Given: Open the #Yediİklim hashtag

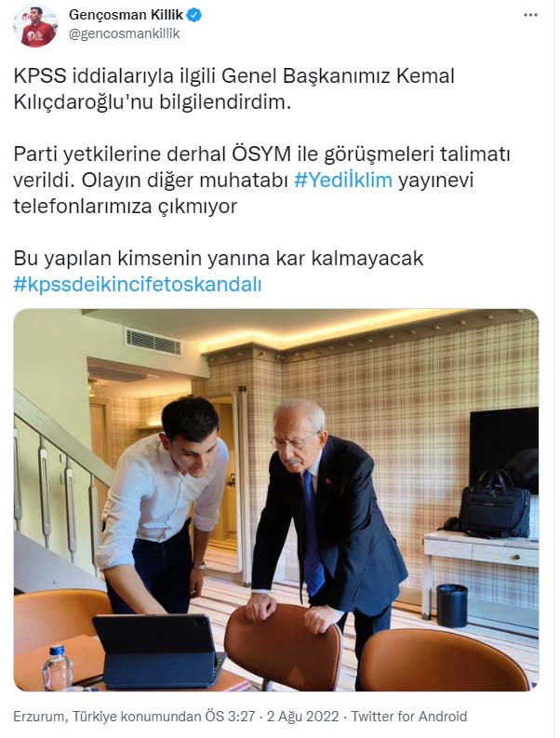Looking at the screenshot, I should click(343, 181).
